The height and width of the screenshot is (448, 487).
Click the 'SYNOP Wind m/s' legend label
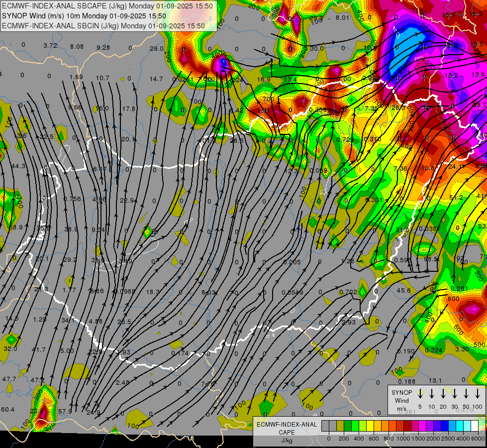tap(401, 400)
